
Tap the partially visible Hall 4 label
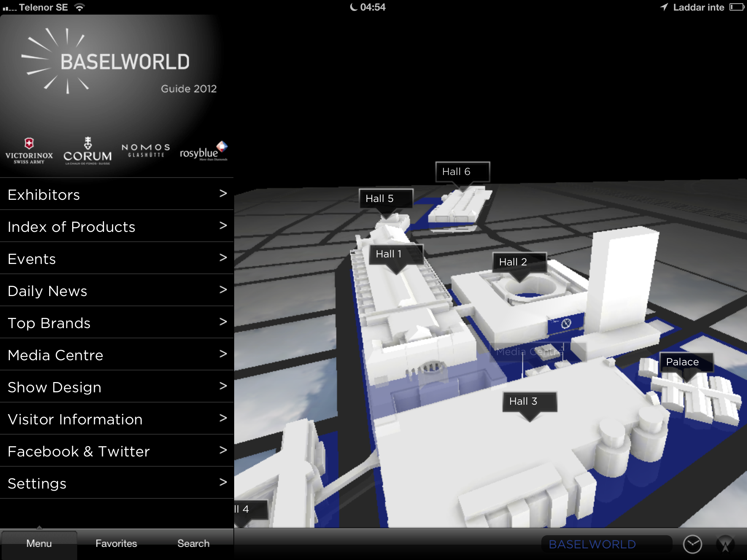(251, 509)
